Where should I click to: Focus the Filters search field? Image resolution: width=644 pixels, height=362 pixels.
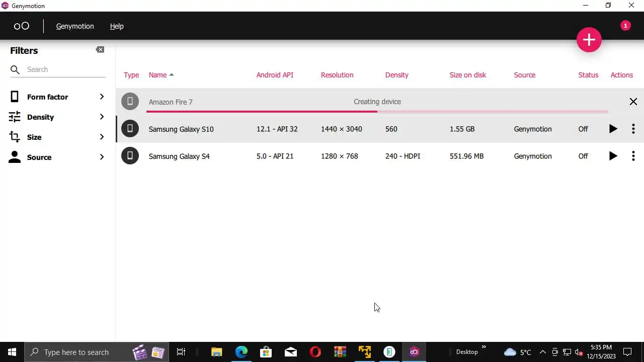[x=65, y=69]
